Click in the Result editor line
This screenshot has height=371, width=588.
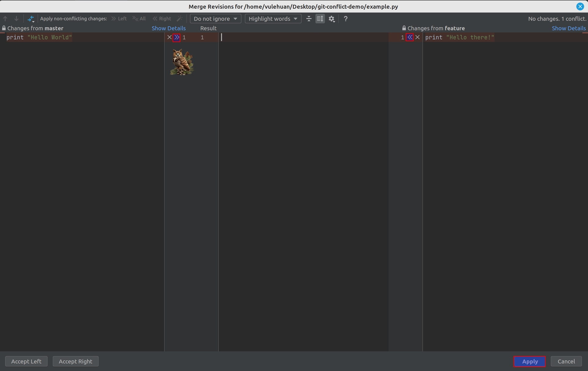[x=303, y=37]
